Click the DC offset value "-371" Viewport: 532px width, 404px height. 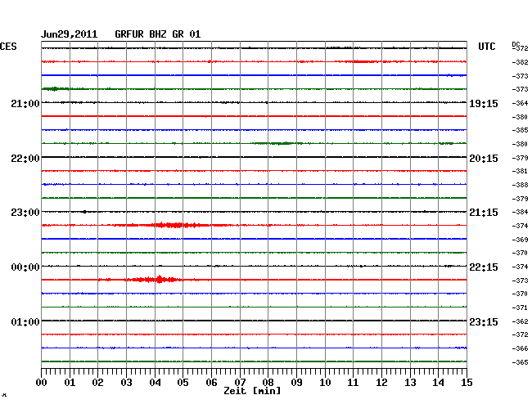[x=520, y=307]
